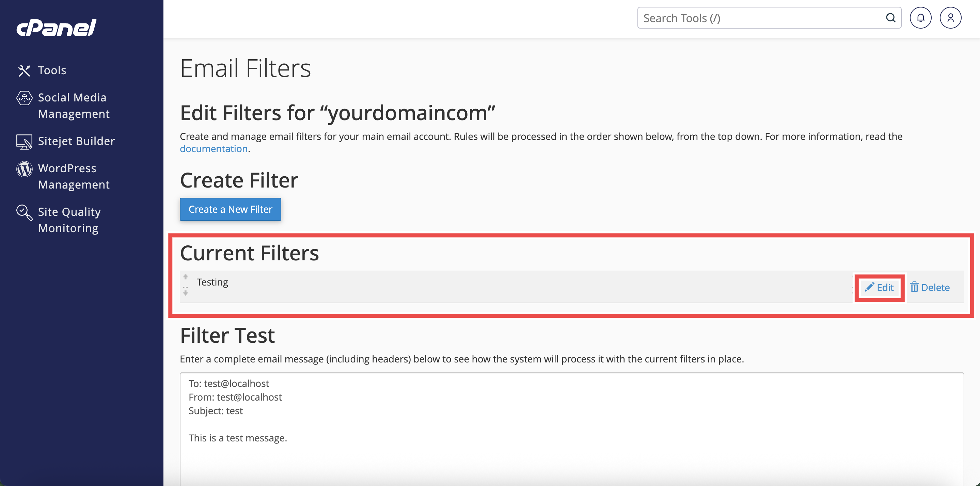Click the search magnifier icon
Image resolution: width=980 pixels, height=486 pixels.
(890, 18)
